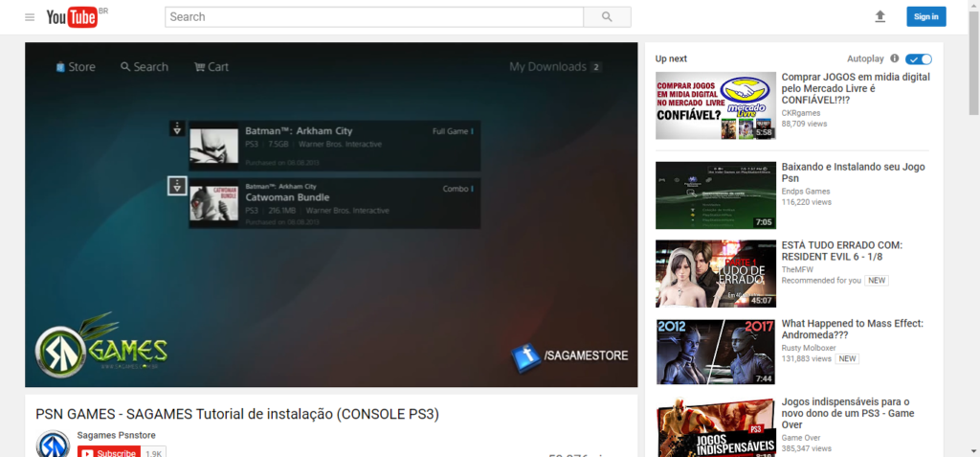Viewport: 980px width, 457px height.
Task: Click the 7:05 Endps Games video thumbnail
Action: click(716, 195)
